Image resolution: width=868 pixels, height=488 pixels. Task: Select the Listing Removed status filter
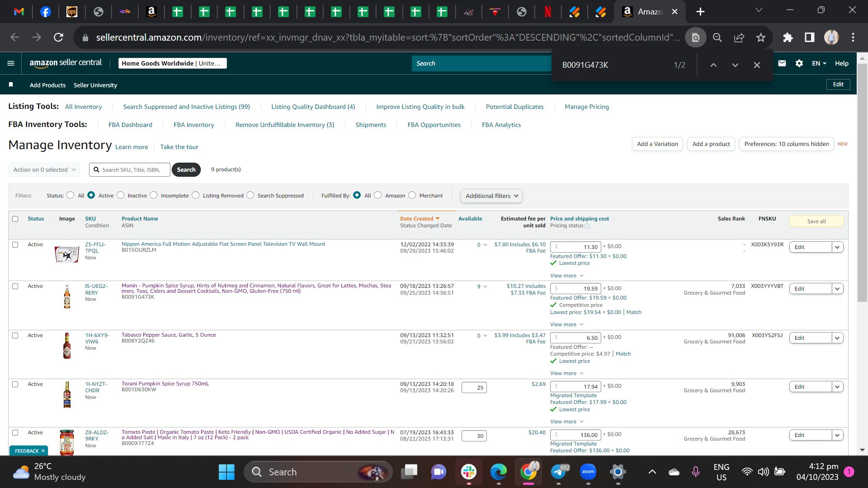(196, 195)
